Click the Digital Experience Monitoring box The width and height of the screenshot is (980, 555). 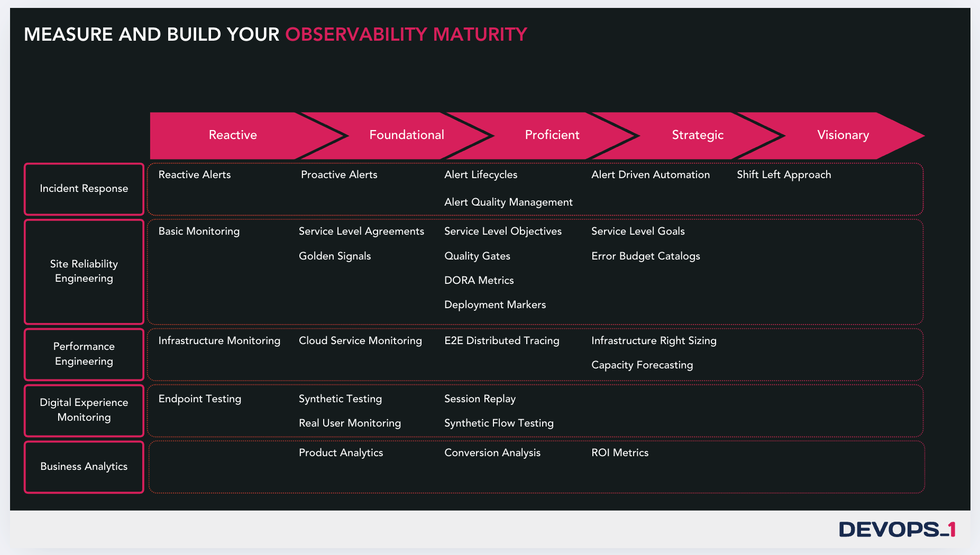click(84, 410)
